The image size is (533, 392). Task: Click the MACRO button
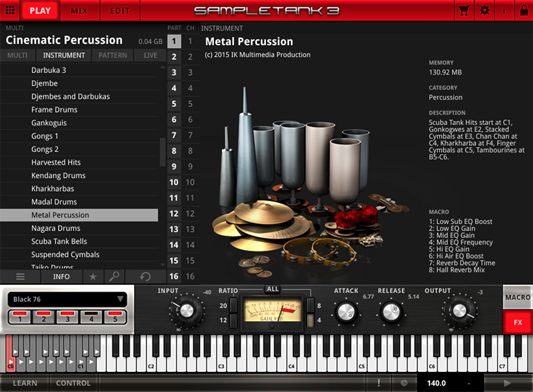click(518, 297)
